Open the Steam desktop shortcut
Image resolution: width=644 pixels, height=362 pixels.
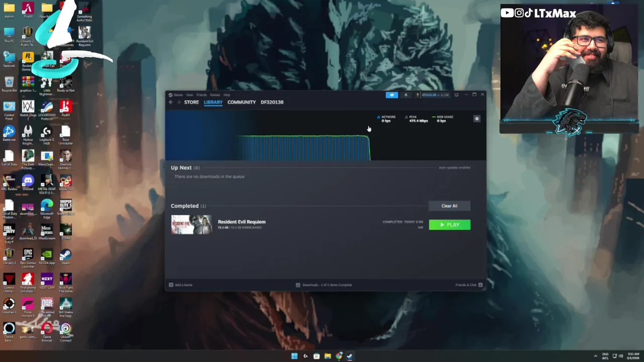click(65, 256)
